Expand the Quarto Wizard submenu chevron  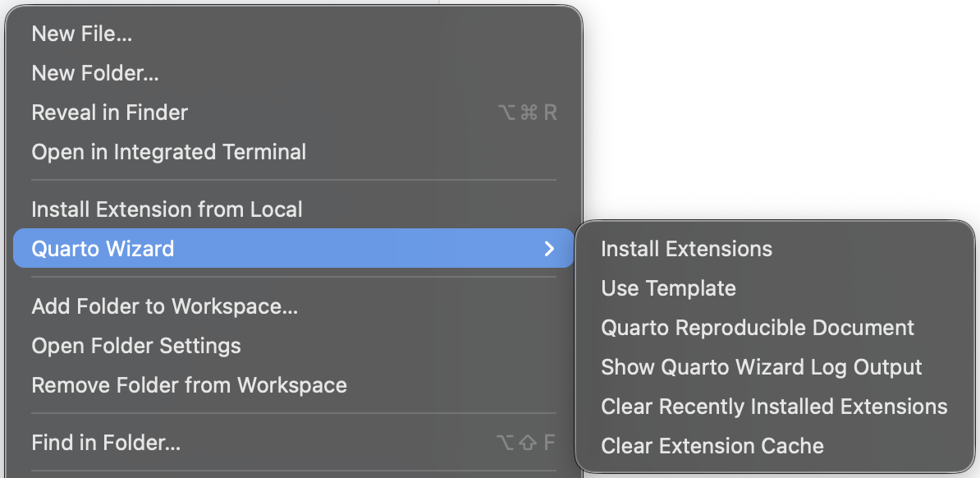pyautogui.click(x=552, y=248)
